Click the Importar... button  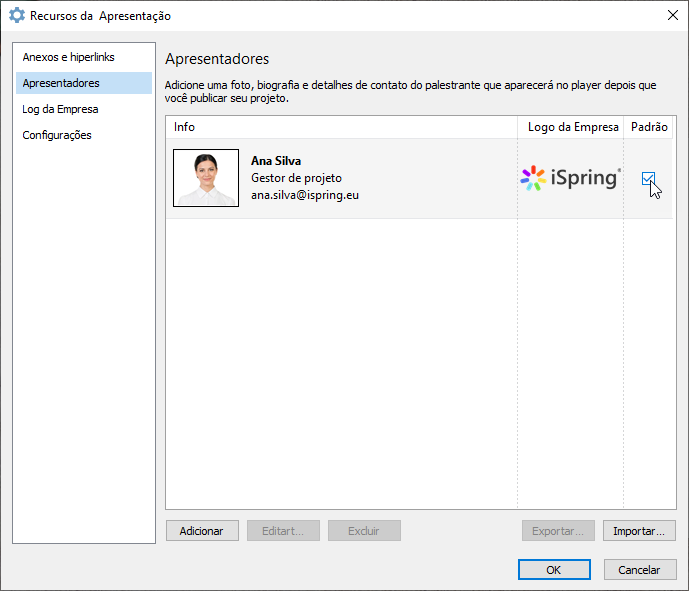click(x=639, y=531)
